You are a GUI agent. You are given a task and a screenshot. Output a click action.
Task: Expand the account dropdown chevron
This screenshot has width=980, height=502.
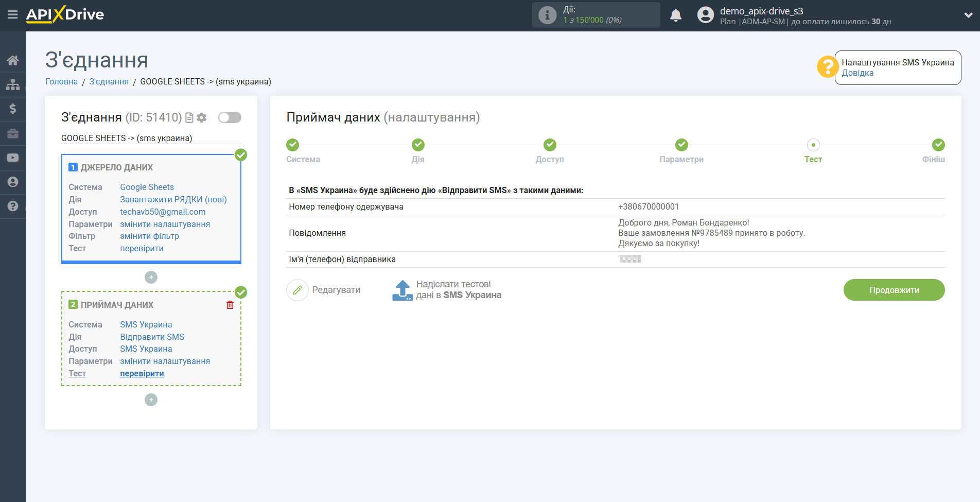pyautogui.click(x=968, y=15)
